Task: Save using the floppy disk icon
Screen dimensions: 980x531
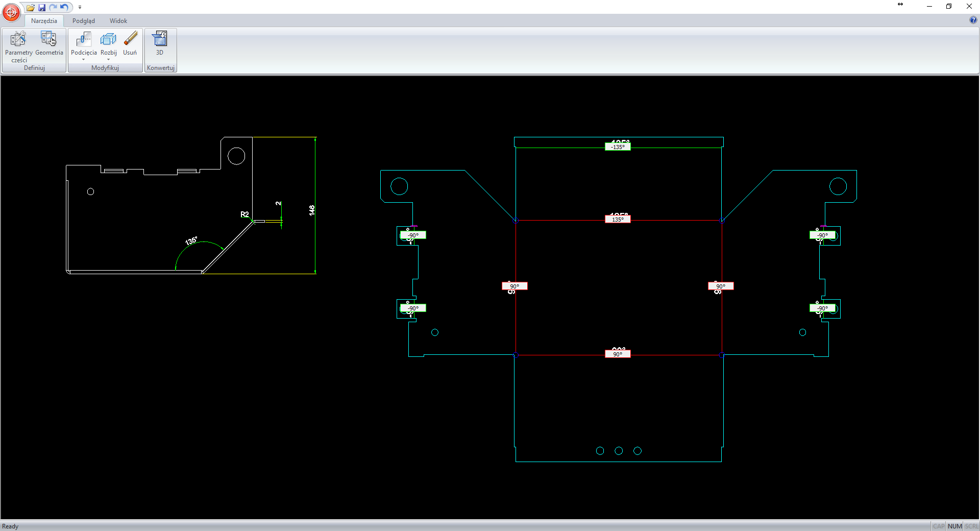Action: 42,7
